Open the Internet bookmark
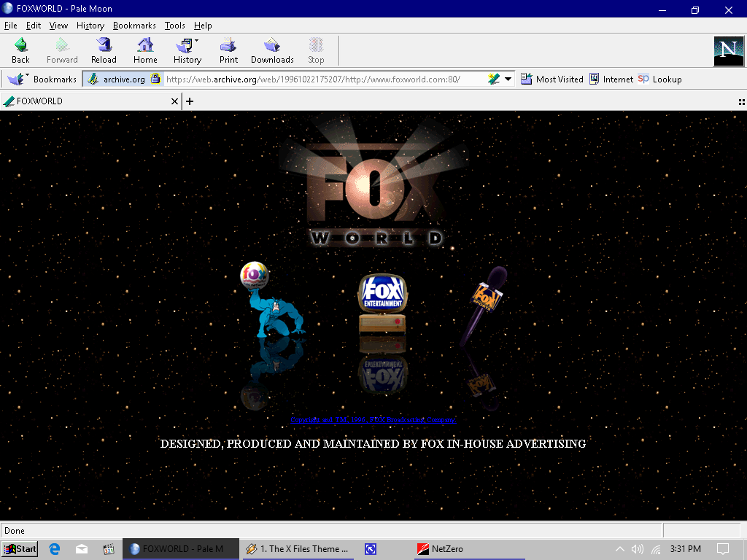The width and height of the screenshot is (747, 560). (611, 79)
